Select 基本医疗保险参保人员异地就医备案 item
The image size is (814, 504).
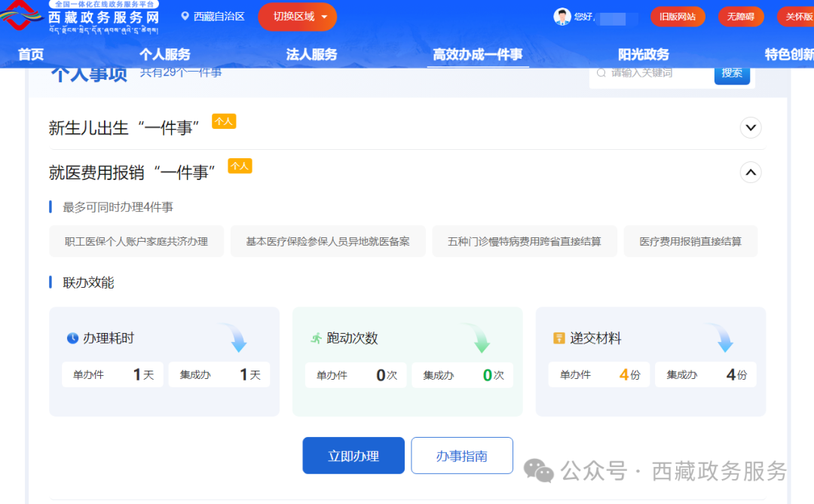click(328, 241)
